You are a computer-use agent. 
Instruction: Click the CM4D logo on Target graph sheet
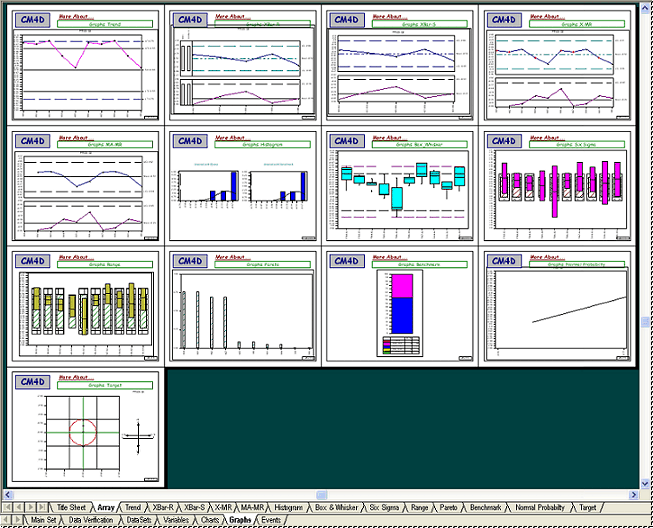[32, 382]
